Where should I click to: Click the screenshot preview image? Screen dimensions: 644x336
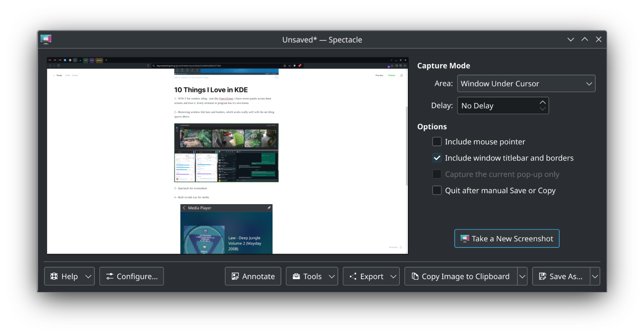228,155
